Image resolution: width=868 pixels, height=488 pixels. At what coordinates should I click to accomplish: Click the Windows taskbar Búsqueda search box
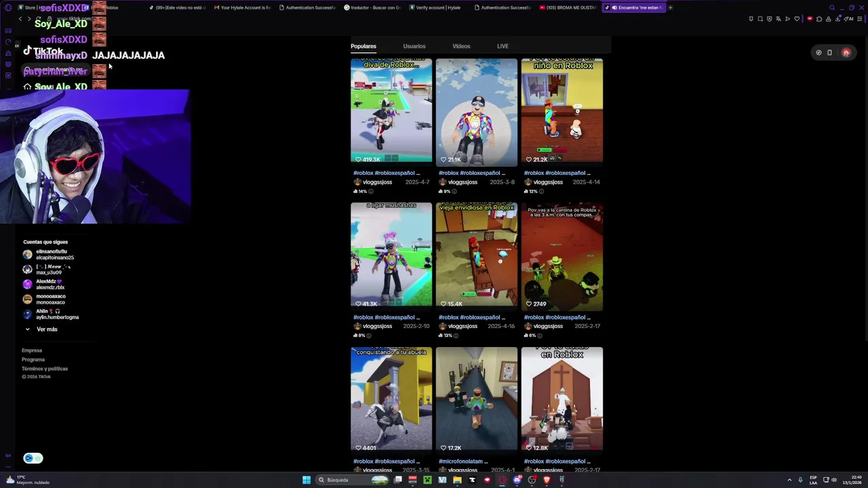pyautogui.click(x=352, y=480)
